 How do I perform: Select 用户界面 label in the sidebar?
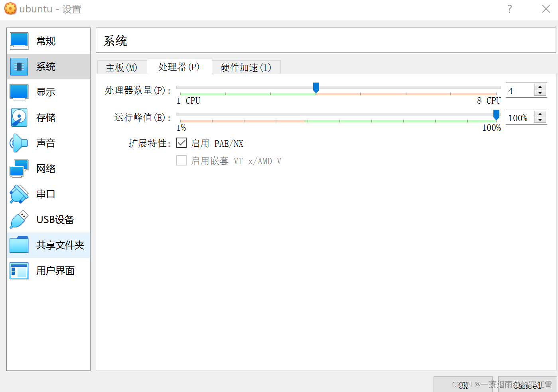coord(55,271)
